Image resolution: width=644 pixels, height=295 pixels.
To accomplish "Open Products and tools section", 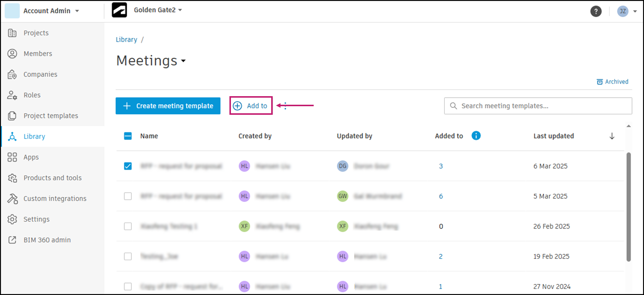I will pyautogui.click(x=52, y=178).
